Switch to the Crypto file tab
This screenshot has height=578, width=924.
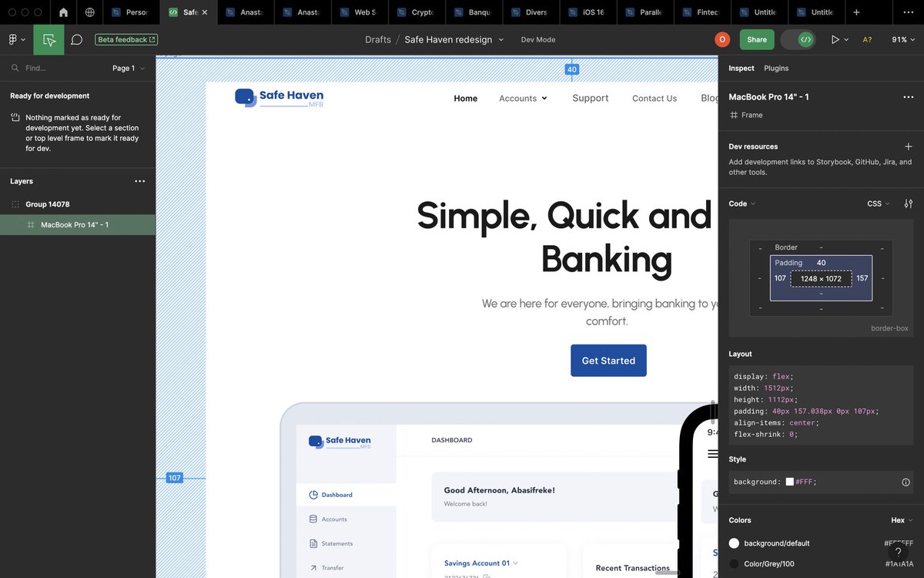(x=417, y=12)
